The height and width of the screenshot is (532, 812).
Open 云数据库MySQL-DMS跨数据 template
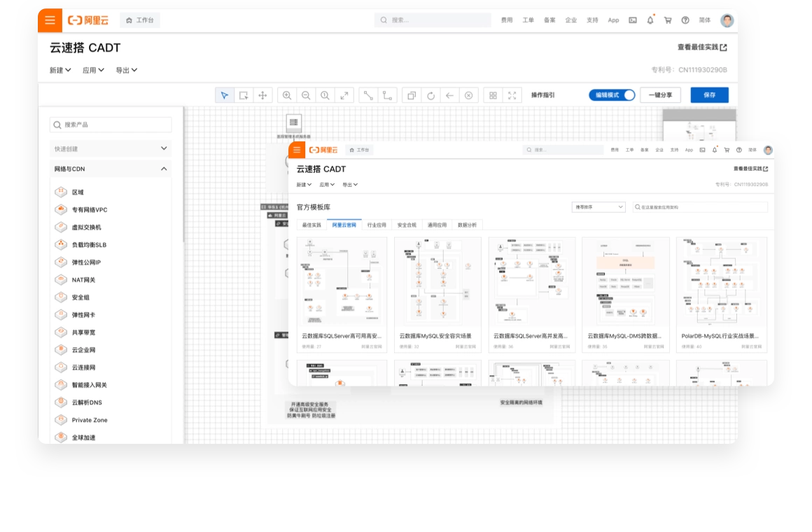coord(626,295)
